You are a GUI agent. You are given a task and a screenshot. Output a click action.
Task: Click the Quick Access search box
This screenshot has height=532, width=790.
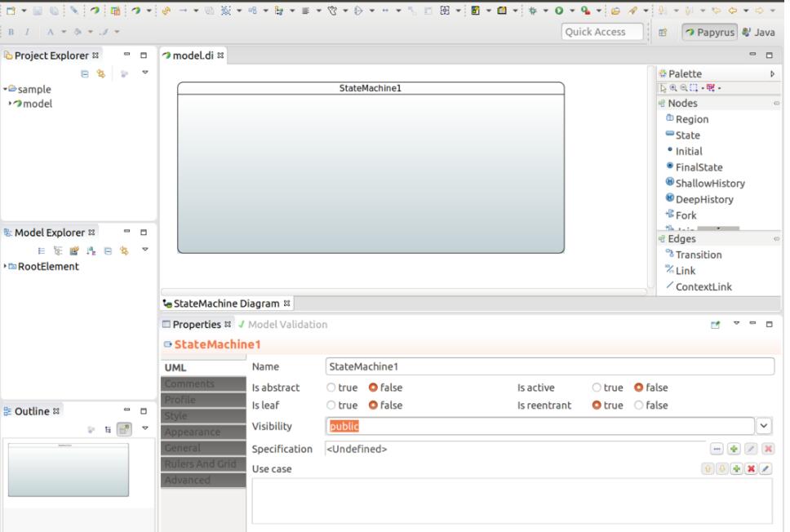pos(602,32)
